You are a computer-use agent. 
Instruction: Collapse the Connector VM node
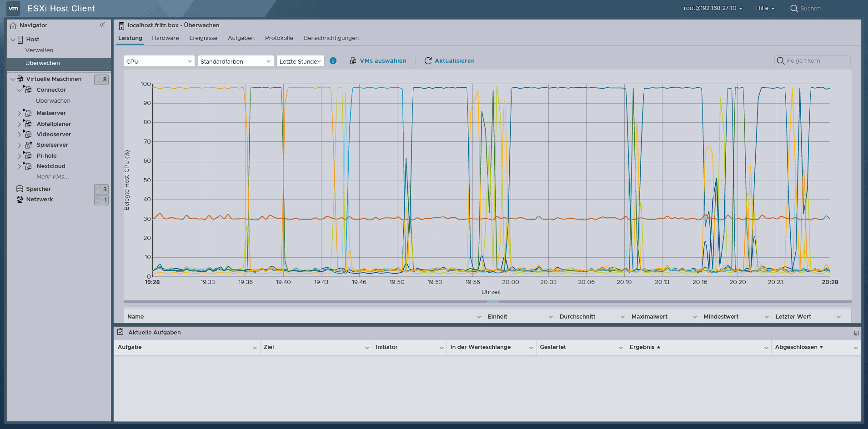[x=20, y=90]
